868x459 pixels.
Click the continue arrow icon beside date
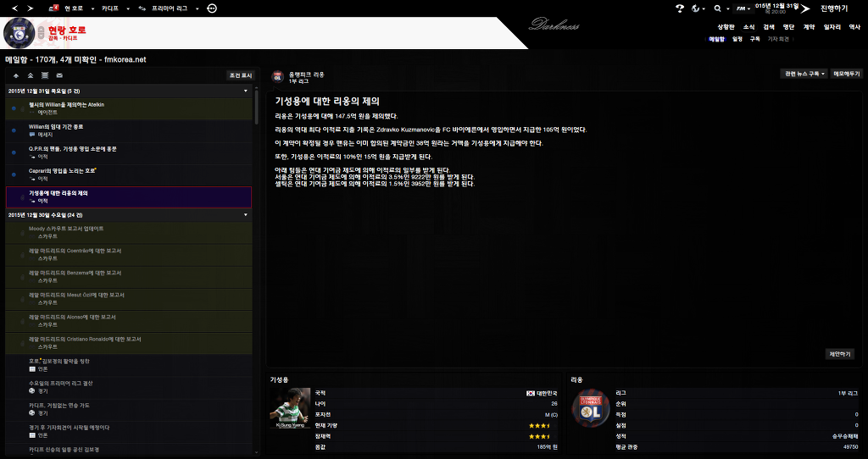tap(805, 8)
